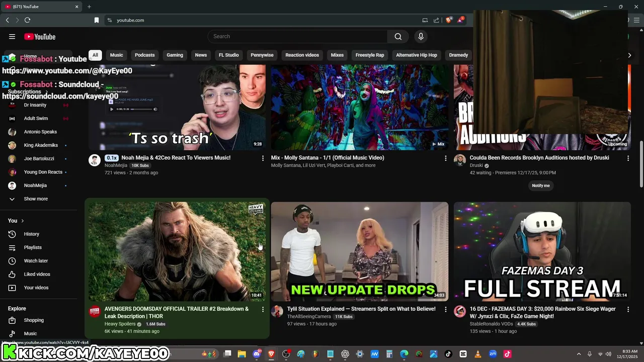Open the share icon in the address bar
Image resolution: width=644 pixels, height=362 pixels.
point(436,20)
